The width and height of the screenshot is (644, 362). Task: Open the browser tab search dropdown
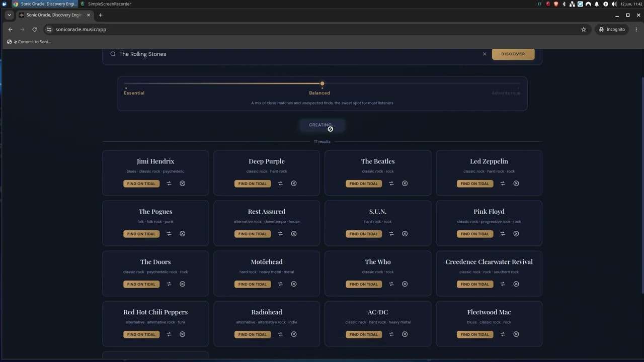[x=9, y=15]
